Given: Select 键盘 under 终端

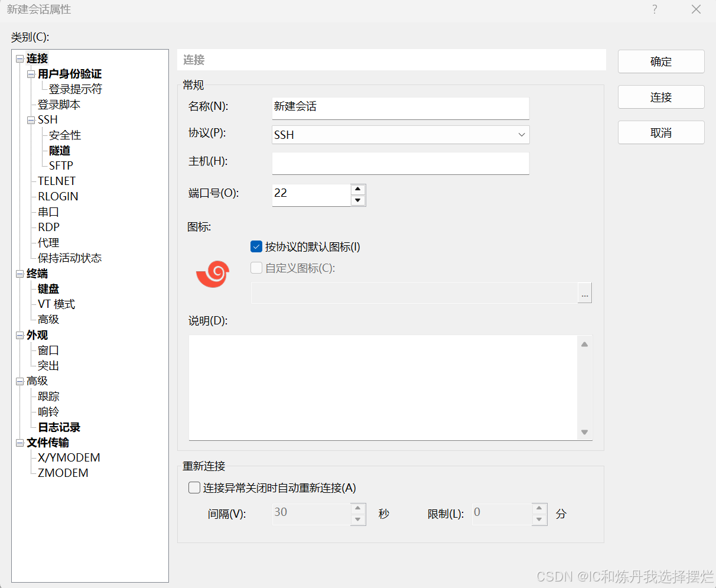Looking at the screenshot, I should tap(48, 289).
